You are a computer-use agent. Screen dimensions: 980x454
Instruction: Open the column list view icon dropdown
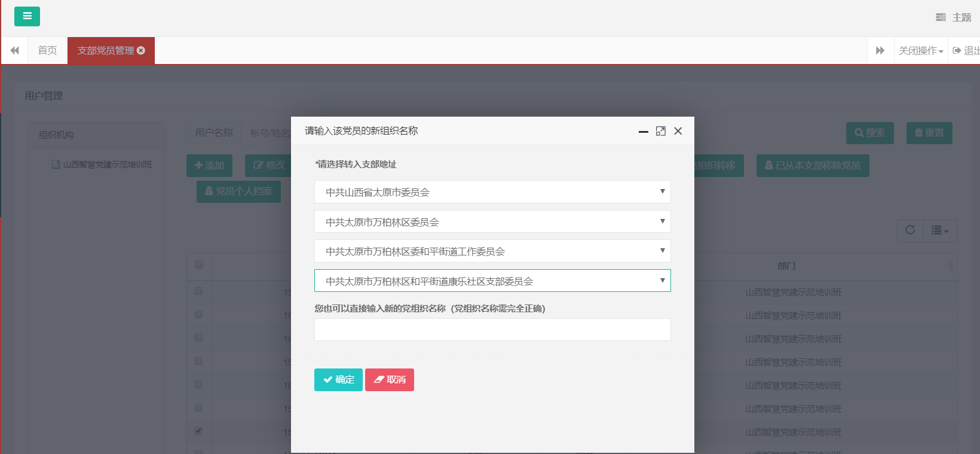(x=940, y=230)
